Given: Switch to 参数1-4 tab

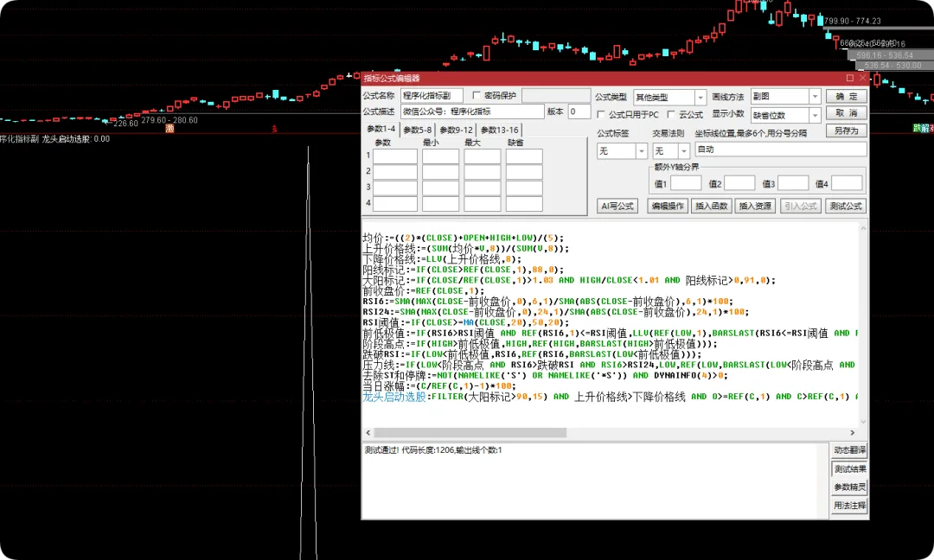Looking at the screenshot, I should click(x=381, y=129).
